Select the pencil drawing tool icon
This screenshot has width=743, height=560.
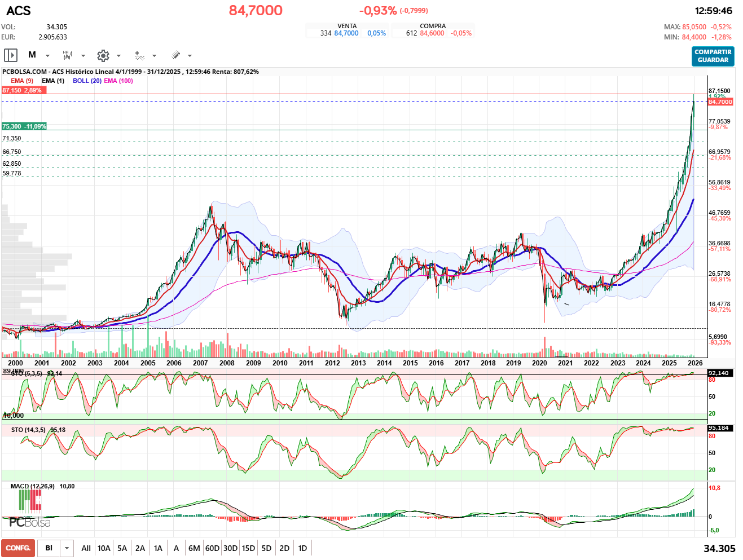click(175, 55)
